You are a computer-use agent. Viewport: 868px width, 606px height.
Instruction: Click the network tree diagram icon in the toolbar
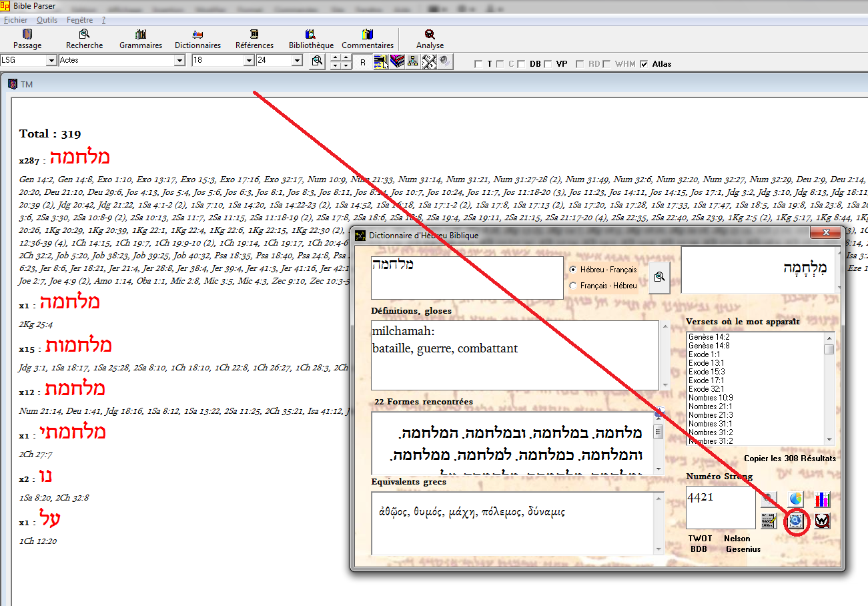tap(413, 61)
